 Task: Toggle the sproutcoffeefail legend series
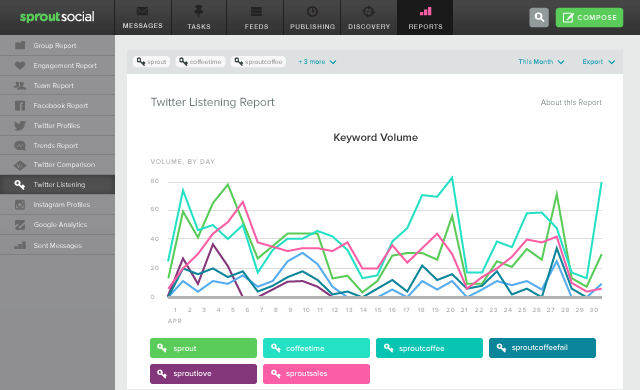pos(542,348)
